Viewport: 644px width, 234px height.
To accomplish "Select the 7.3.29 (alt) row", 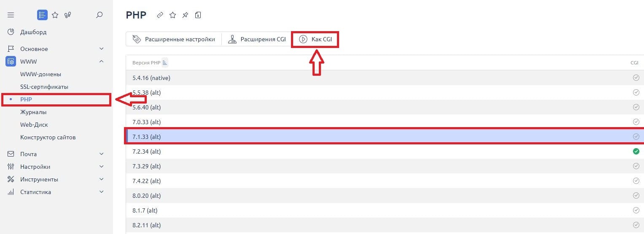I will [x=385, y=166].
